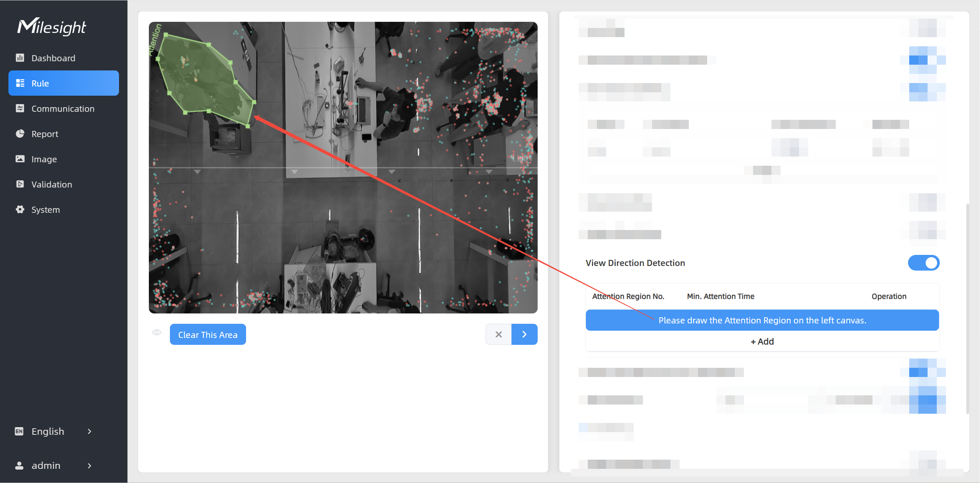Click the Image picture icon
The image size is (980, 483).
tap(20, 159)
